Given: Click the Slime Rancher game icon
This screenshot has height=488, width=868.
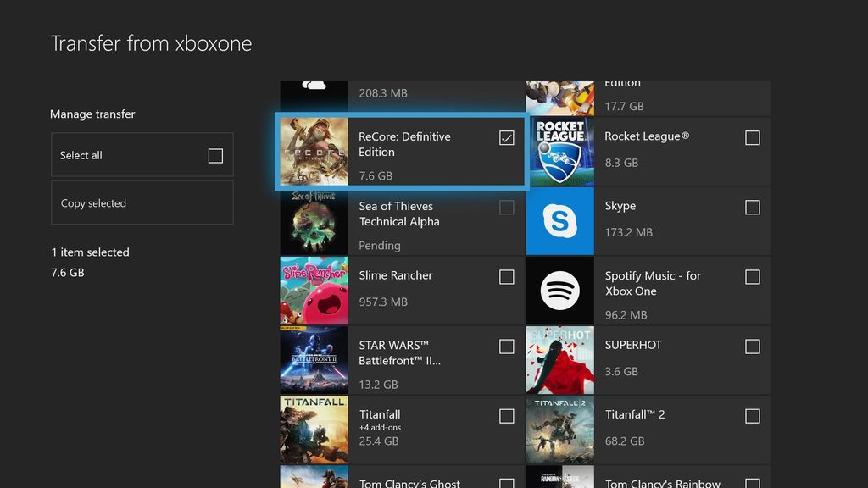Looking at the screenshot, I should point(314,290).
